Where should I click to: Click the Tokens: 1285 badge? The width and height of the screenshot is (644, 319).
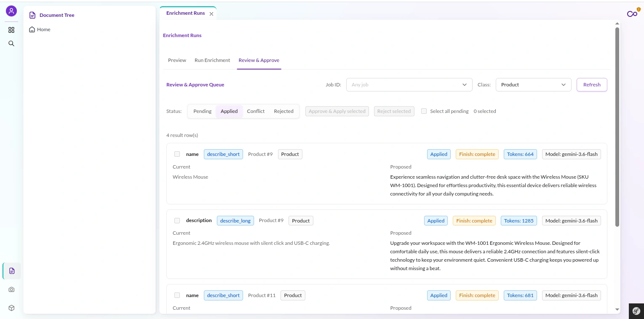click(x=519, y=220)
